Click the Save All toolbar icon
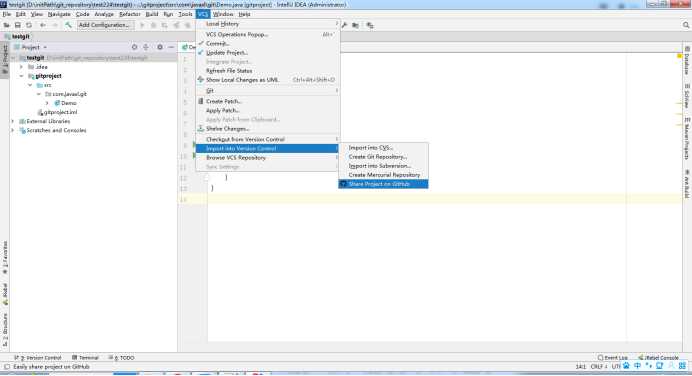The image size is (692, 376). coord(18,25)
